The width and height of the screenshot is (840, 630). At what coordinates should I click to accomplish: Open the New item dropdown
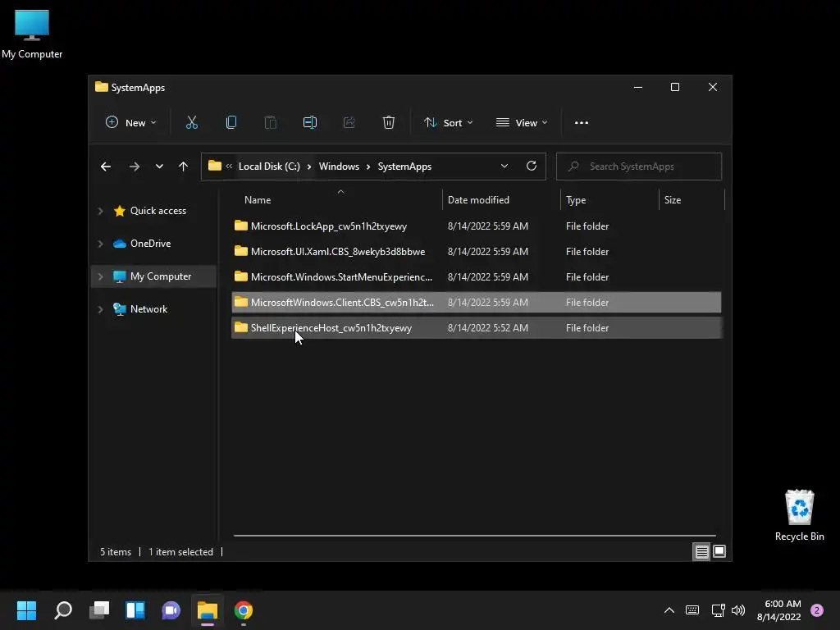(130, 123)
